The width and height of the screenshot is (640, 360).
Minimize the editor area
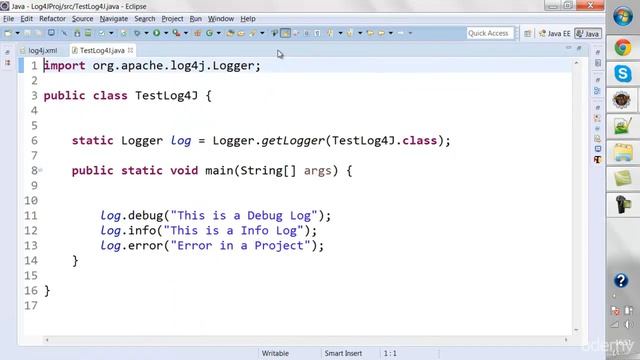click(569, 48)
